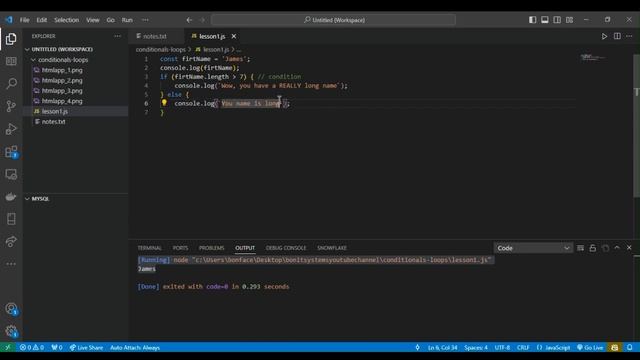Viewport: 640px width, 360px height.
Task: Click the ports forwarded status item
Action: point(57,347)
